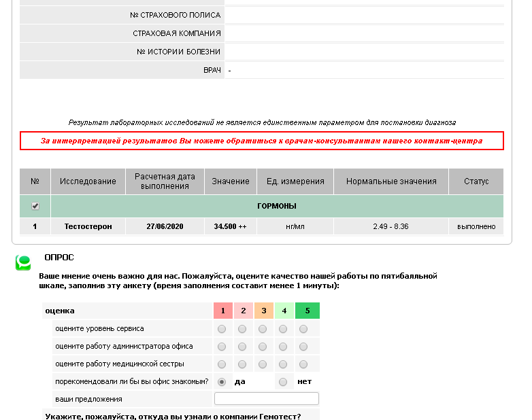Rate office administrator's work as 3

point(263,347)
